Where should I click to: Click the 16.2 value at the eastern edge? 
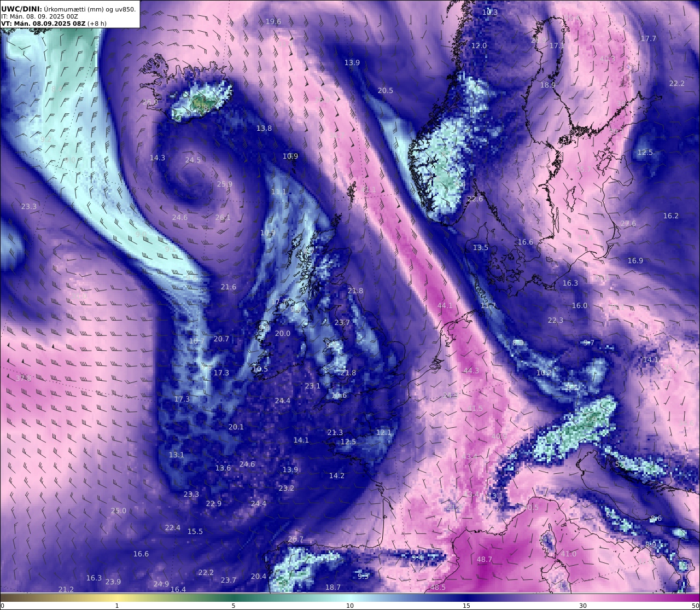pos(671,216)
